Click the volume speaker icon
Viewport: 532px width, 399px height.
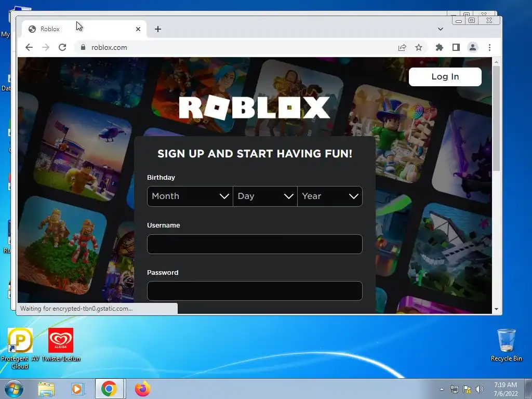click(x=480, y=389)
